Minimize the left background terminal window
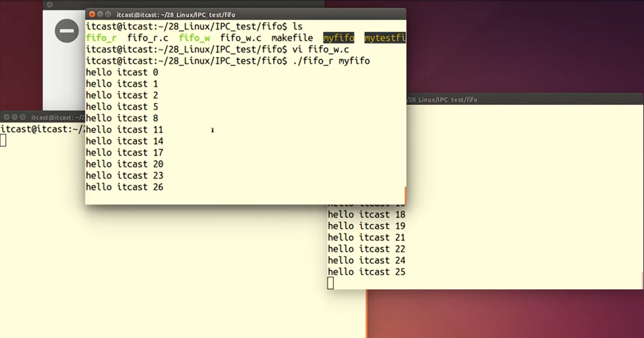This screenshot has height=338, width=644. point(14,117)
